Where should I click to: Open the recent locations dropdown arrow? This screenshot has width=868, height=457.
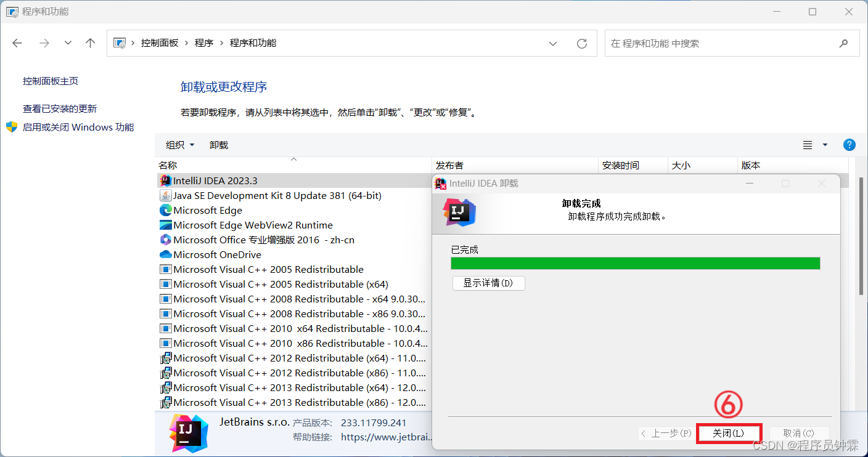coord(68,43)
